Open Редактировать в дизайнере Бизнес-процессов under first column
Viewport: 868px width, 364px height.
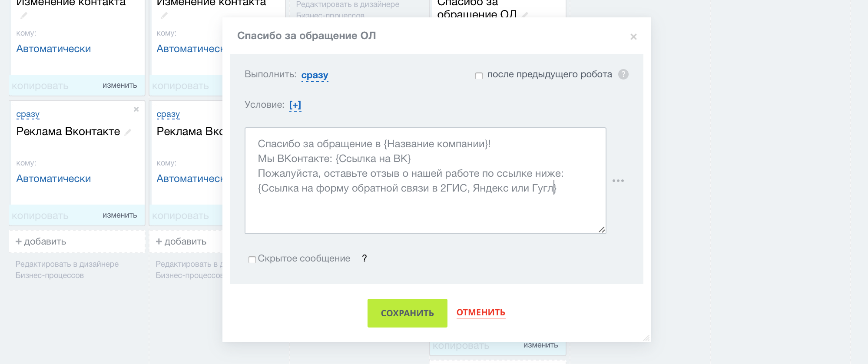coord(67,270)
